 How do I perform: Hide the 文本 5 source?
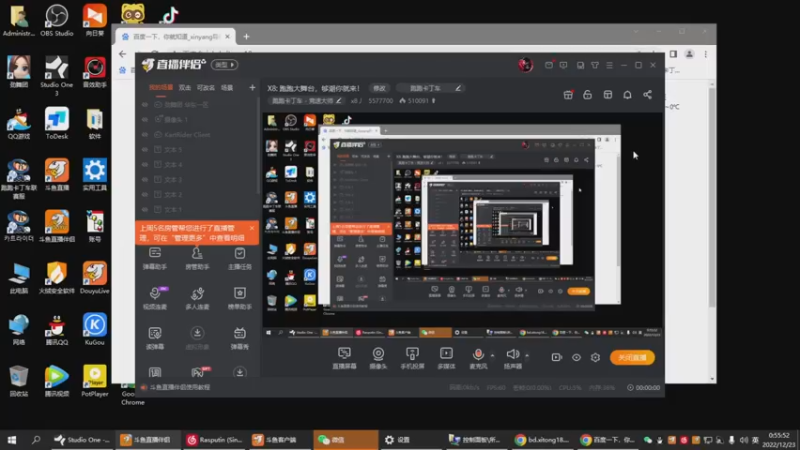pos(145,149)
